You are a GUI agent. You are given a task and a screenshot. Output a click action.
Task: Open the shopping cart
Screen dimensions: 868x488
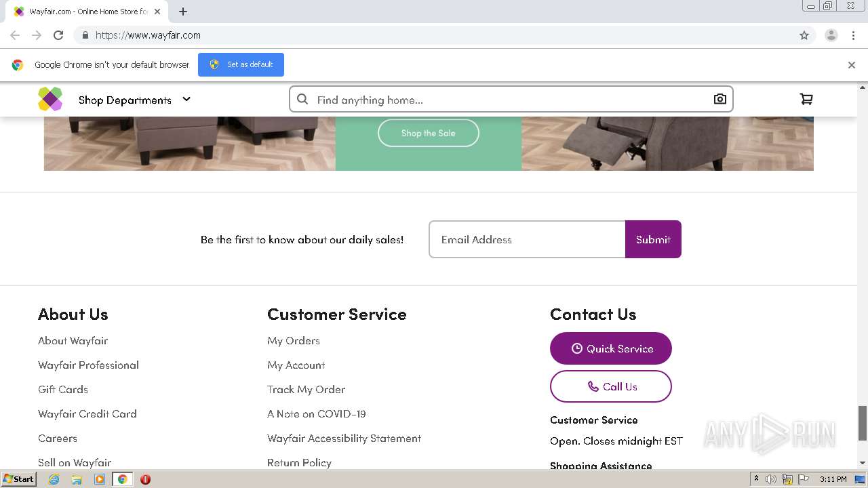coord(806,99)
